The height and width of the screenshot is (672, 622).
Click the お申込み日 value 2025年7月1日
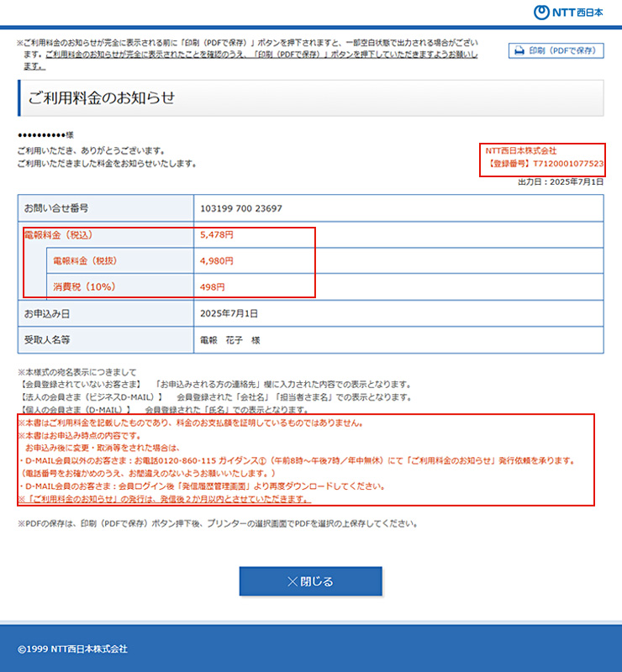coord(229,313)
